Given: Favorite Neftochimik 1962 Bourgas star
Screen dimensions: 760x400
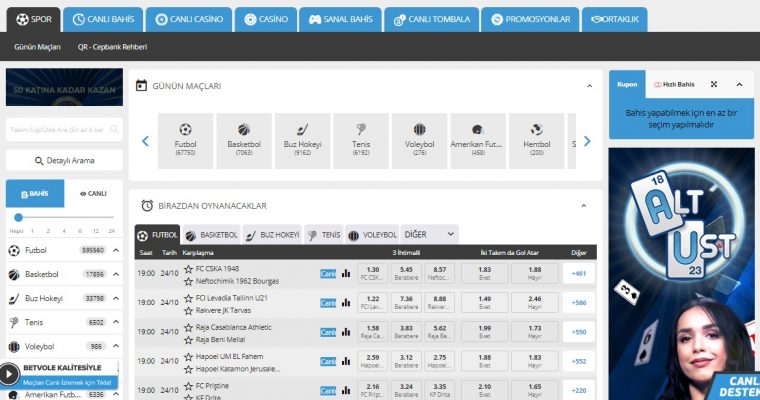Looking at the screenshot, I should point(189,281).
